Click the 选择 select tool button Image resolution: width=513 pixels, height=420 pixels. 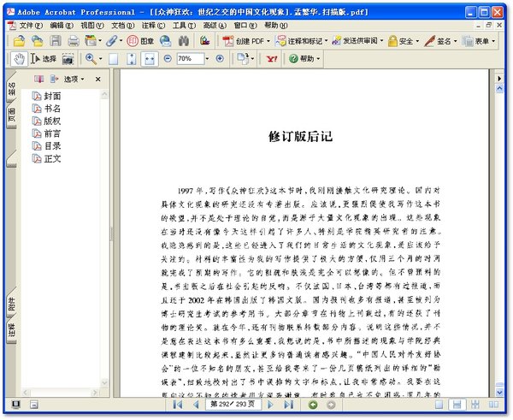[43, 58]
